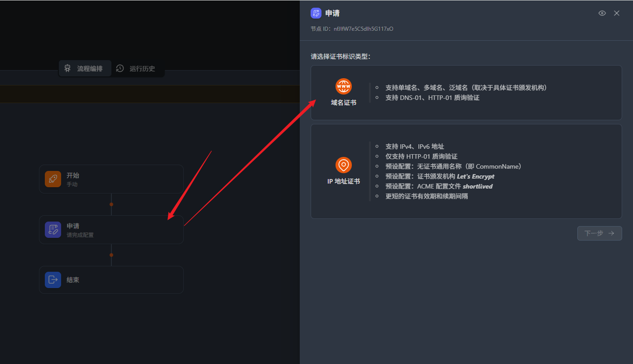
Task: Click the history clock icon beside 运行历史
Action: 120,69
